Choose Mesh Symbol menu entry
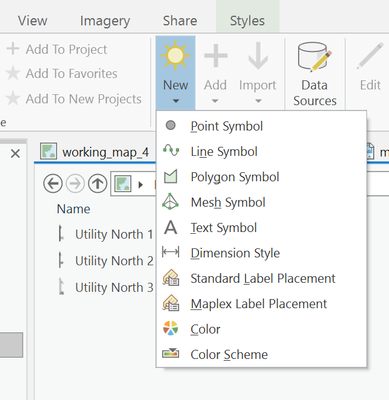Viewport: 389px width, 400px height. click(x=261, y=202)
